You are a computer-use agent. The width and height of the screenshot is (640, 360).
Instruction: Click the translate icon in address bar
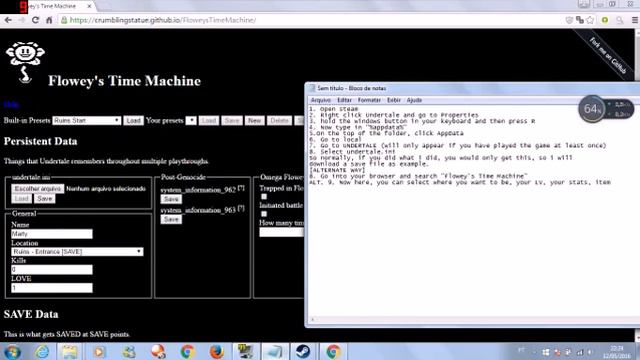(x=580, y=20)
